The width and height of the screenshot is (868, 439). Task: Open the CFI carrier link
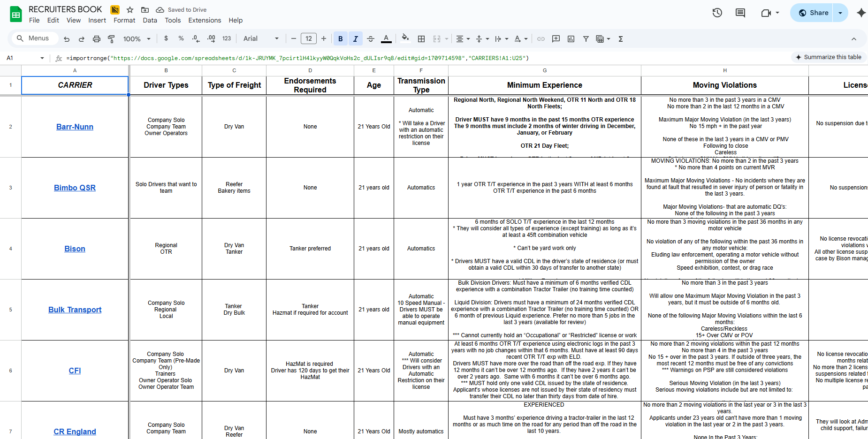pyautogui.click(x=75, y=371)
